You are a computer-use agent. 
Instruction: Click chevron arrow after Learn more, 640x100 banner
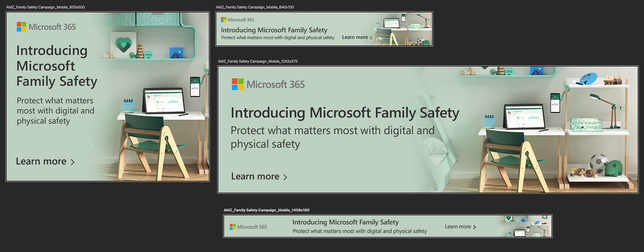click(371, 38)
